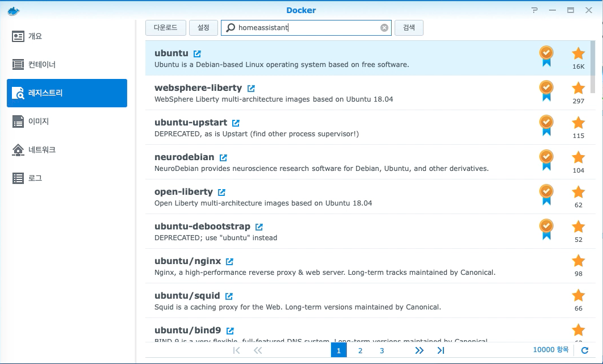
Task: Click the star icon showing 52 stars
Action: click(x=578, y=227)
